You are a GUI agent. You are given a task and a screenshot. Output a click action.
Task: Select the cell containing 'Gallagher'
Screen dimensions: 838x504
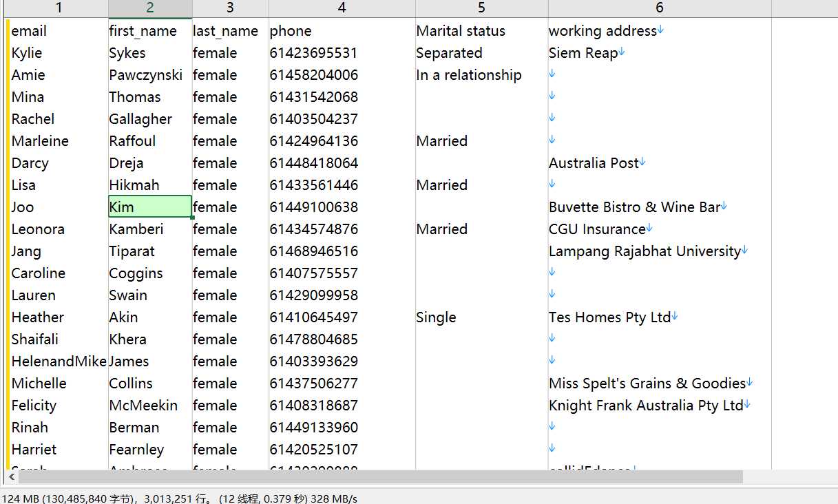(x=150, y=119)
